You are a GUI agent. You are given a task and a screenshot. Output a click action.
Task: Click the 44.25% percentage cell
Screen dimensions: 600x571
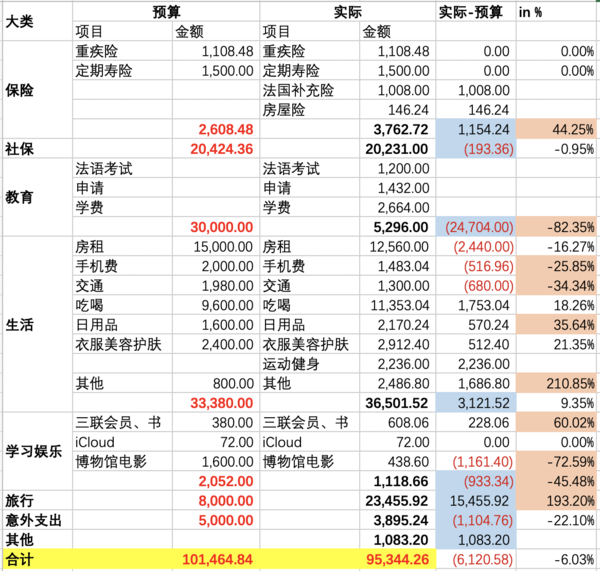(558, 129)
